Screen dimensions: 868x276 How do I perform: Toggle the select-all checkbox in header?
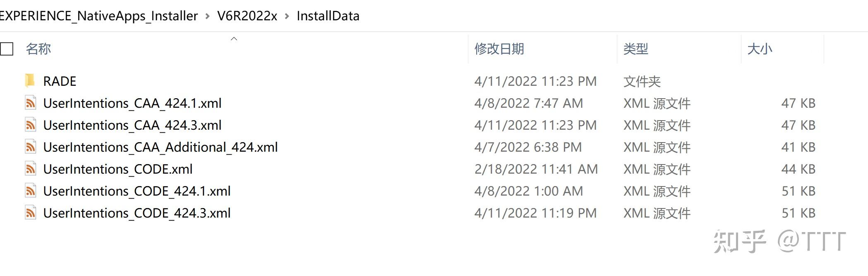(x=7, y=49)
